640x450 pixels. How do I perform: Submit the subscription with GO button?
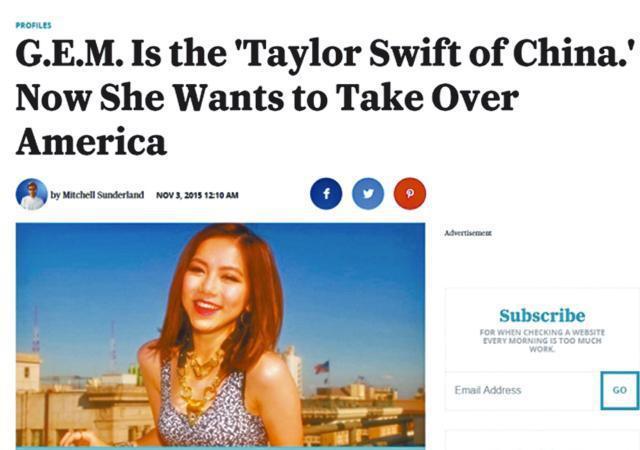pos(620,390)
